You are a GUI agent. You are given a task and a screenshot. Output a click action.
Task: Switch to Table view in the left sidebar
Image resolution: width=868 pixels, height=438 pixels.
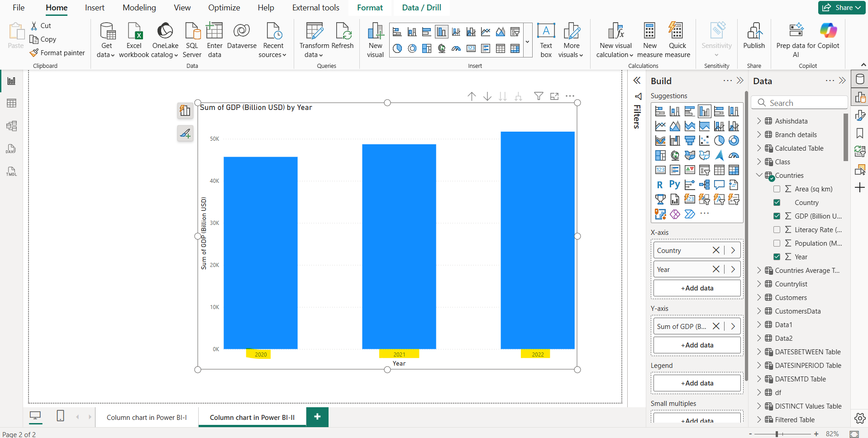click(11, 103)
